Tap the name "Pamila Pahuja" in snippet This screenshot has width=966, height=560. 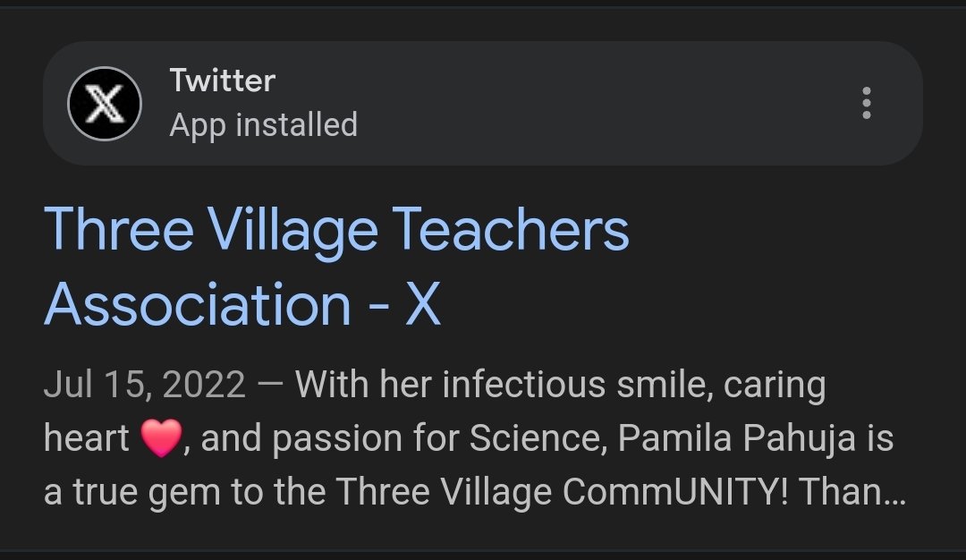pos(682,439)
